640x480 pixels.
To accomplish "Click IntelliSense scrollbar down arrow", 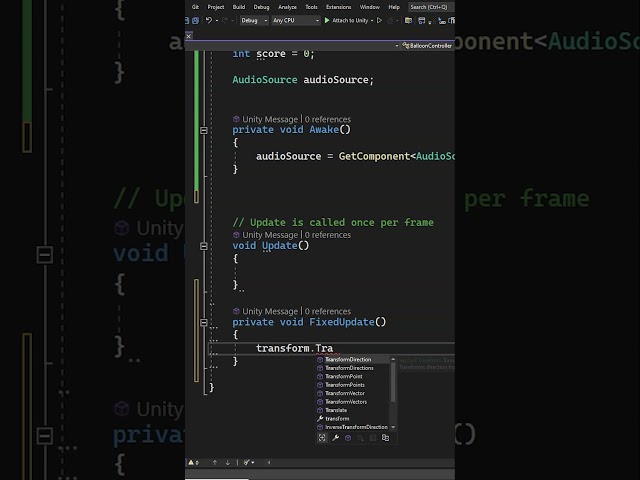I will click(393, 427).
